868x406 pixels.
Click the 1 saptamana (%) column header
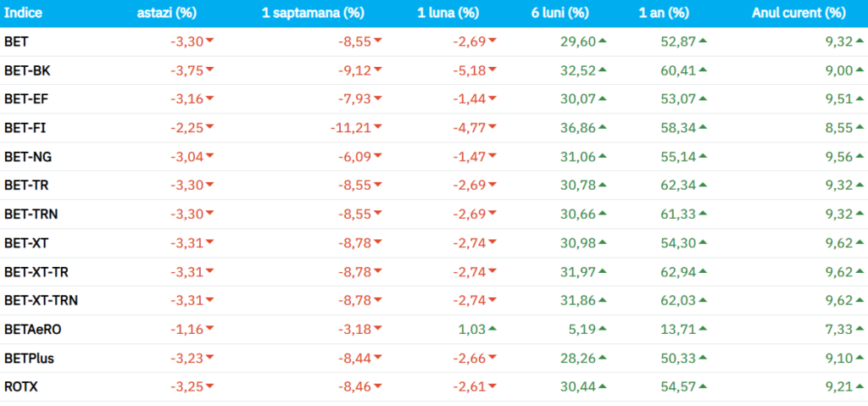314,14
